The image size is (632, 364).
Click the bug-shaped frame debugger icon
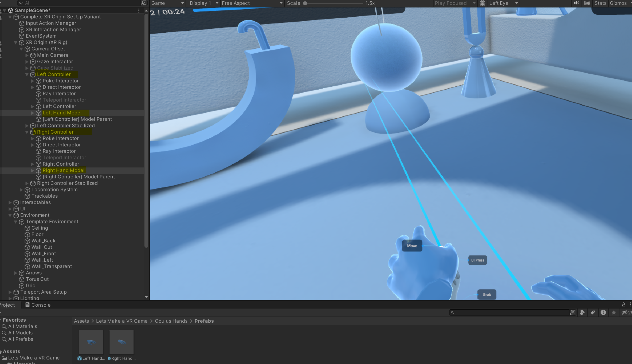(x=482, y=3)
